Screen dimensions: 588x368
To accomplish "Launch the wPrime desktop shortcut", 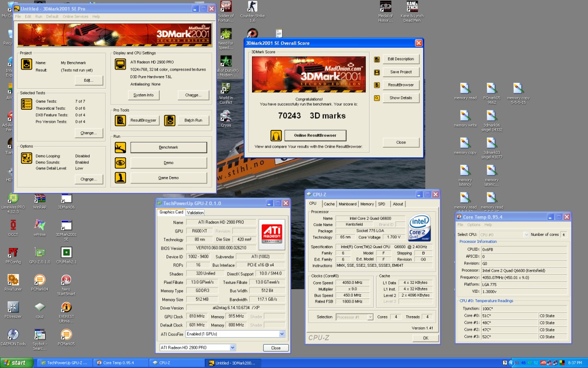I will click(40, 228).
